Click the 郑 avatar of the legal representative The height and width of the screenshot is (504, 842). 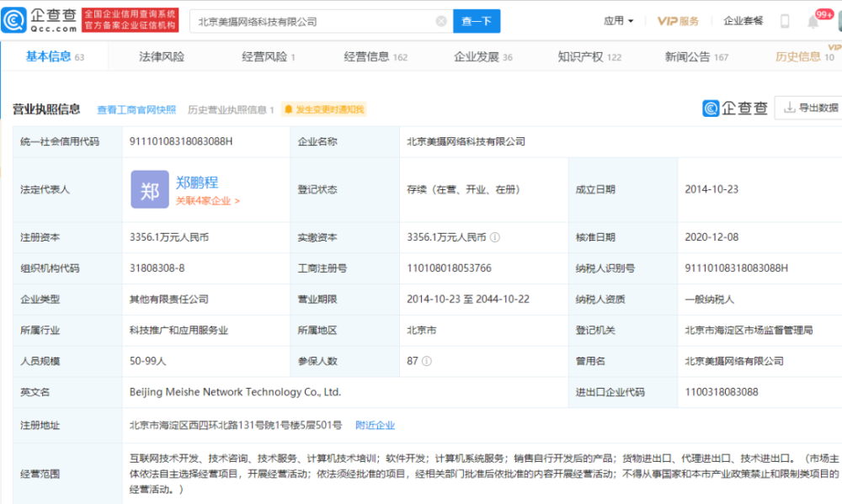[x=149, y=190]
